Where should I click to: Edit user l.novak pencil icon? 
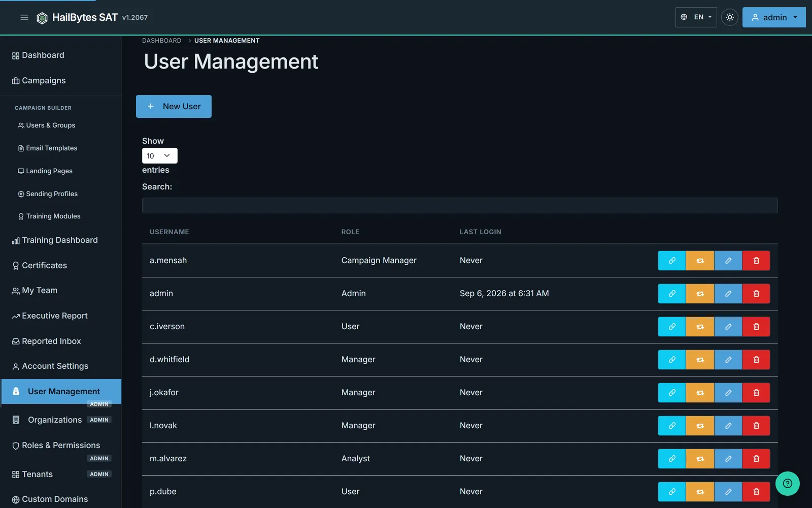728,426
